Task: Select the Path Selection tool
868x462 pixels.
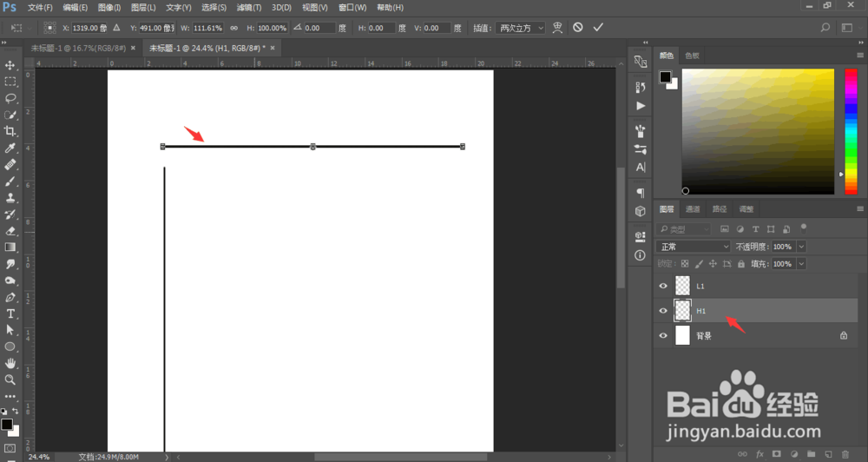Action: click(10, 330)
